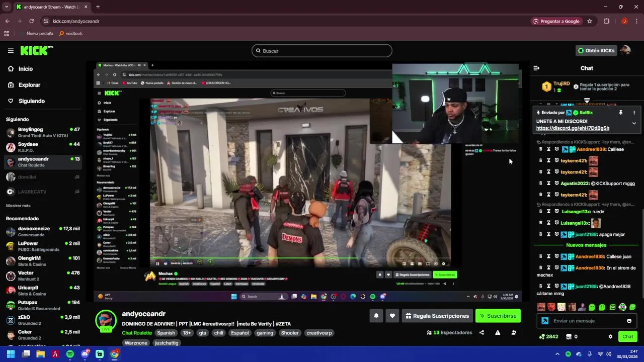The height and width of the screenshot is (362, 644).
Task: Send message with the green Chat button
Action: click(628, 336)
